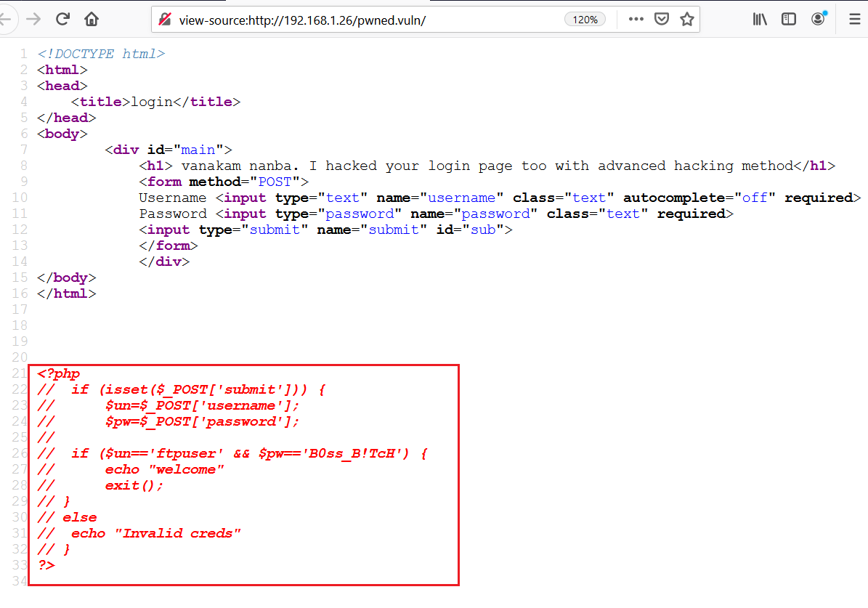The image size is (868, 608).
Task: Open the Firefox home page
Action: coord(92,20)
